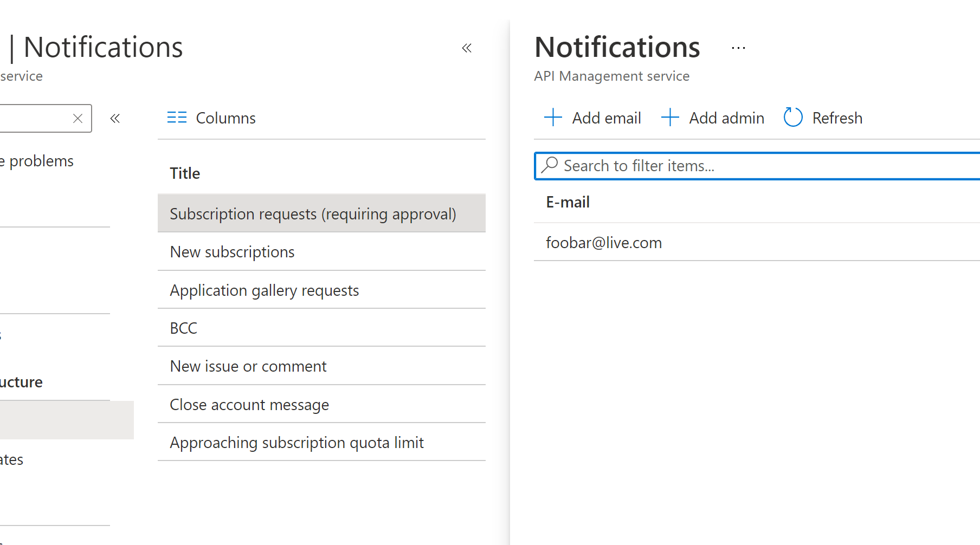Click the Refresh icon
This screenshot has height=545, width=980.
pos(792,117)
